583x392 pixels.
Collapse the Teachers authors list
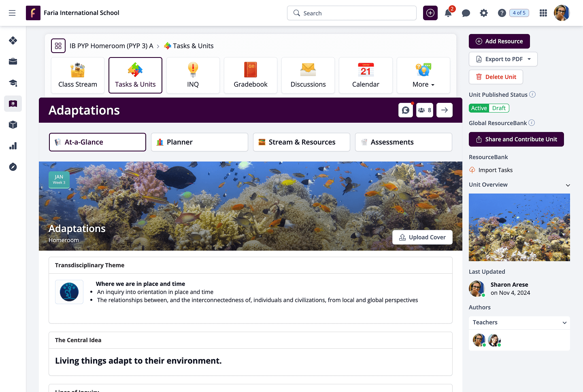pos(564,323)
